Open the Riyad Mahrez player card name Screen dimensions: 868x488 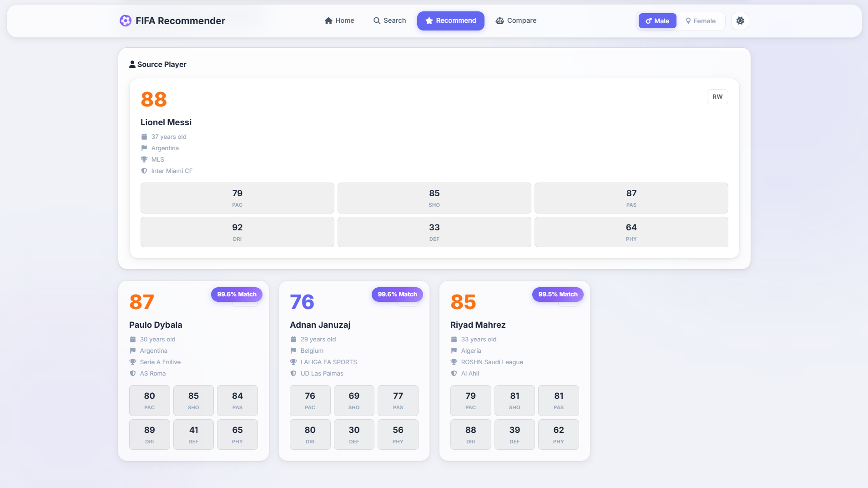[x=478, y=325]
